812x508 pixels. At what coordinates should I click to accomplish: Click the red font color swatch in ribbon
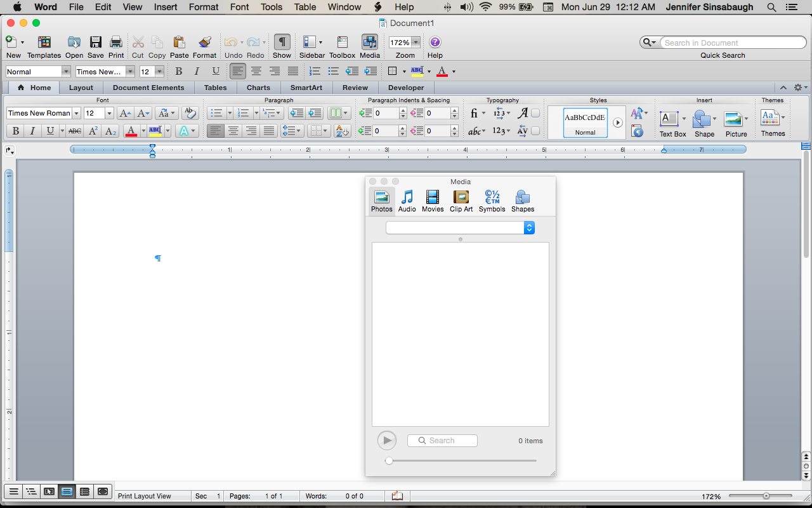pos(131,131)
